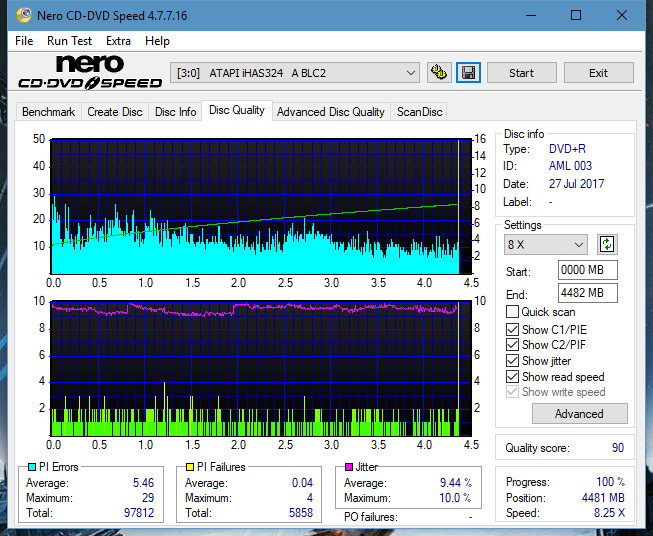Toggle Show C2/PIF checkbox

pyautogui.click(x=512, y=345)
